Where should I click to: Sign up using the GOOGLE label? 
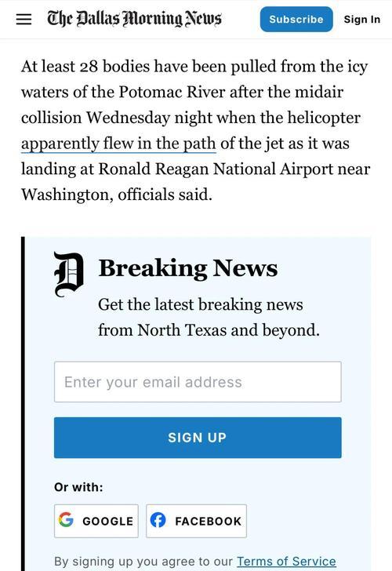point(107,521)
